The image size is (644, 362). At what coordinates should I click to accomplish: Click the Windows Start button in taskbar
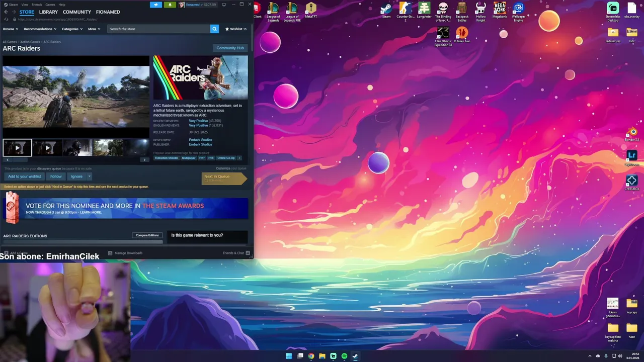[x=289, y=356]
